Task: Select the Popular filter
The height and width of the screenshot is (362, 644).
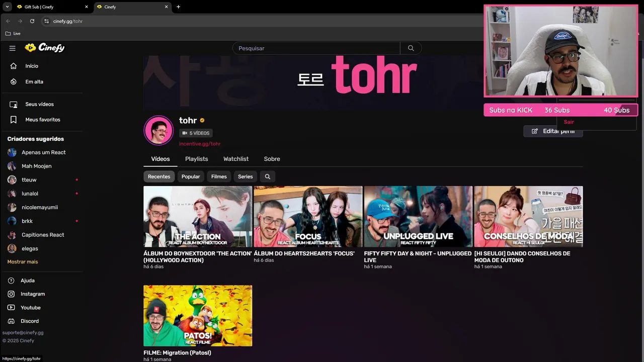Action: [x=191, y=176]
